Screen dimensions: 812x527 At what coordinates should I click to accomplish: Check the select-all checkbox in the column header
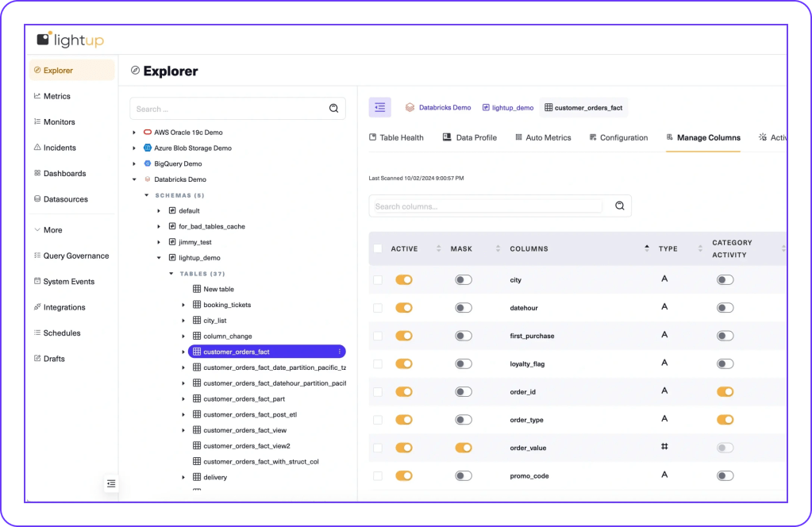(x=378, y=248)
